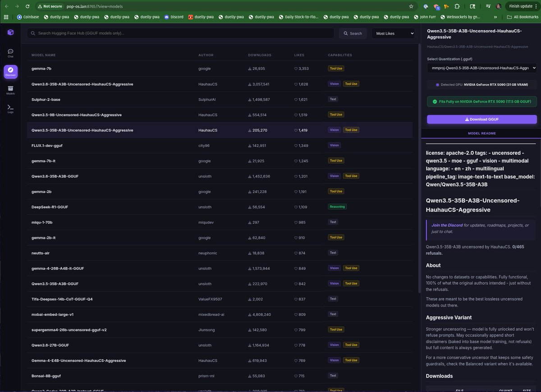Select Qwen3.5-9B-Uncensored-HauhauCS-Aggressive row
The height and width of the screenshot is (392, 541).
(x=220, y=114)
